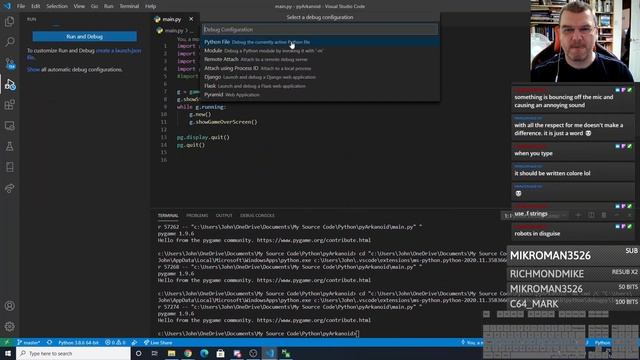Click the remote window indicator in status bar
Viewport: 640px width, 360px height.
click(x=6, y=342)
